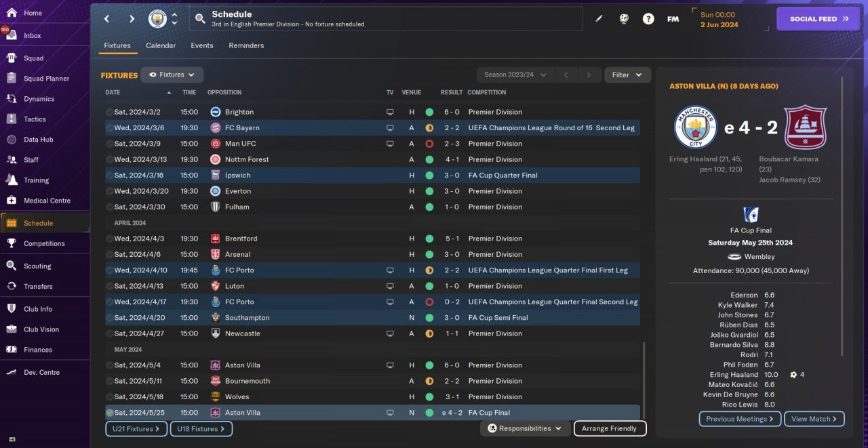868x448 pixels.
Task: Click View Match button
Action: point(814,419)
